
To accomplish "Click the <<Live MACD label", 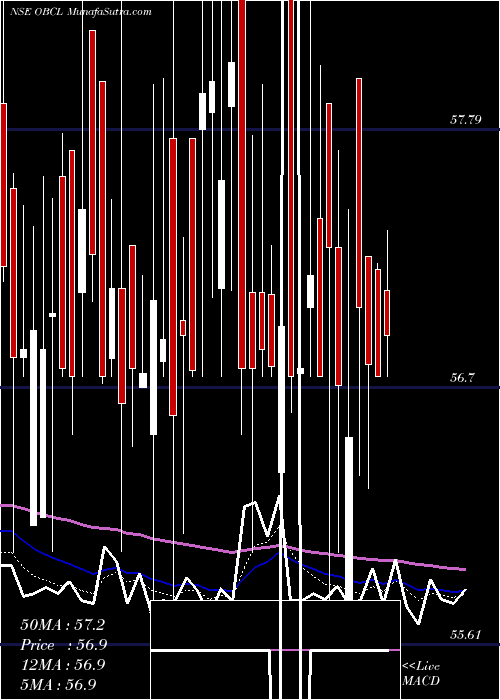I will pyautogui.click(x=421, y=674).
